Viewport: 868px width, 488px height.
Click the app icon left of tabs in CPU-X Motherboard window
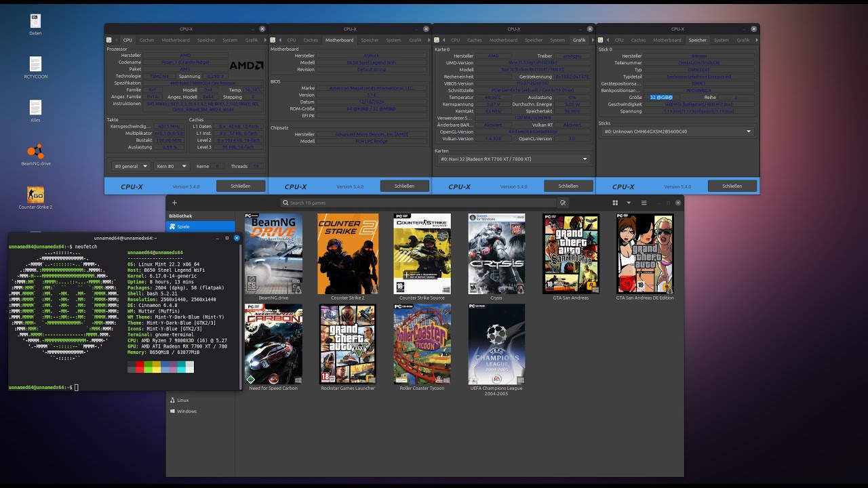(273, 40)
